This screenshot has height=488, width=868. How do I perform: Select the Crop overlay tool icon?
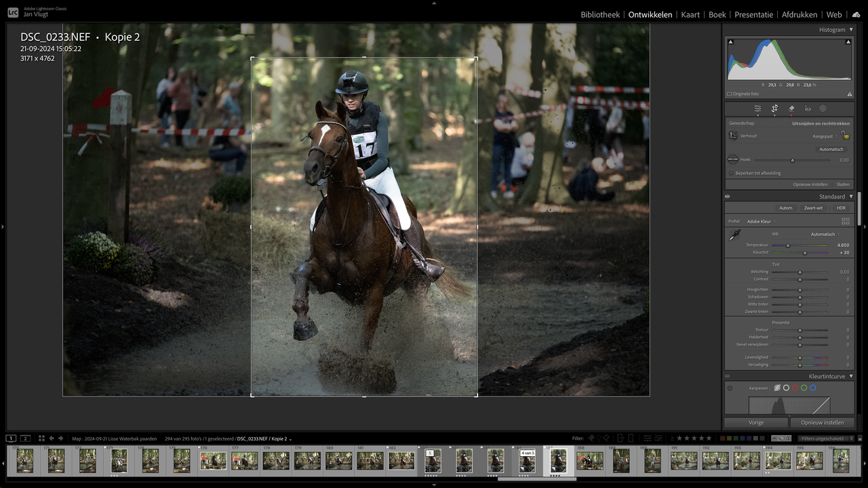pyautogui.click(x=774, y=108)
